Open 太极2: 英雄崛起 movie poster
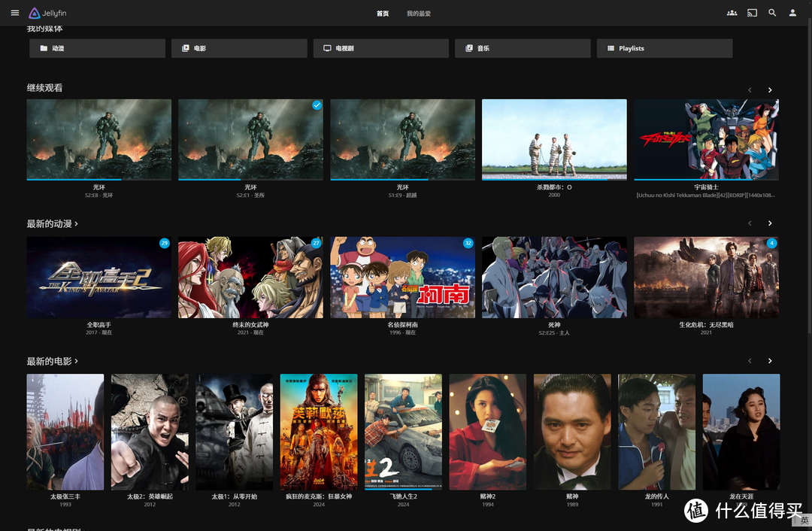The image size is (812, 531). pos(150,432)
